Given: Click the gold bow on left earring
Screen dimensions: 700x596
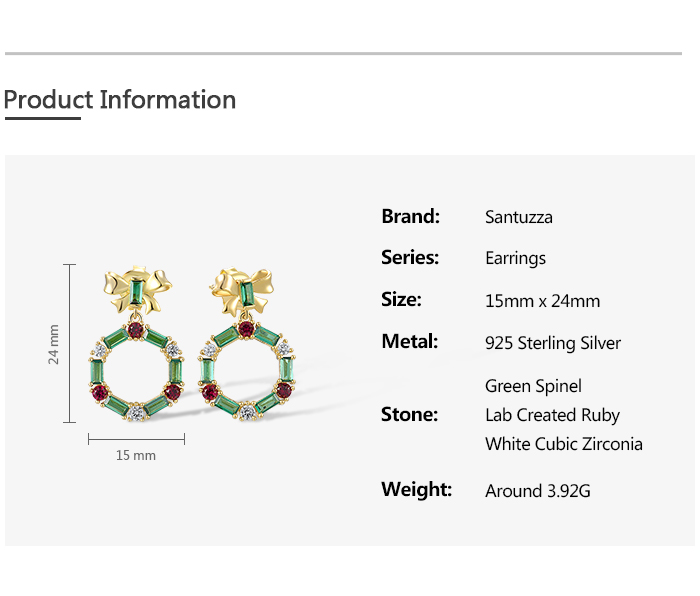Looking at the screenshot, I should click(138, 290).
